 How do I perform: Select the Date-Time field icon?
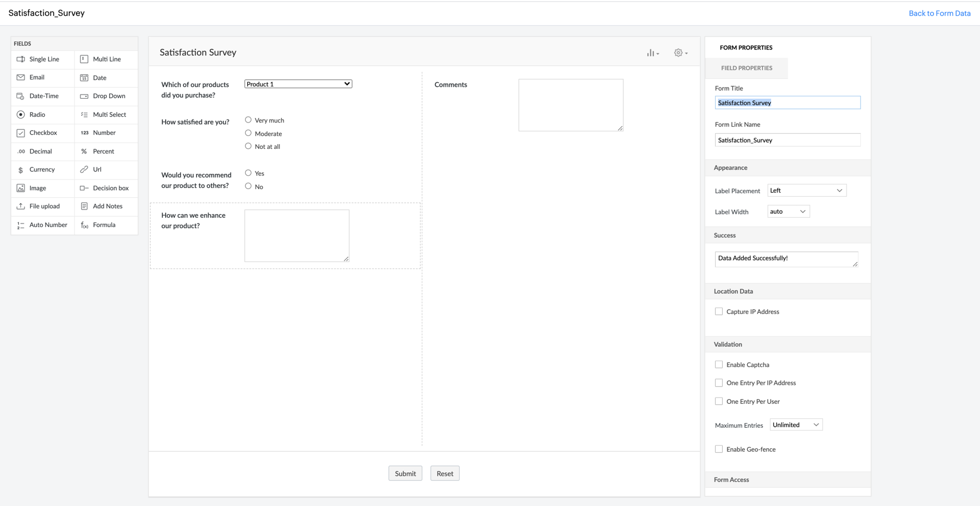20,96
